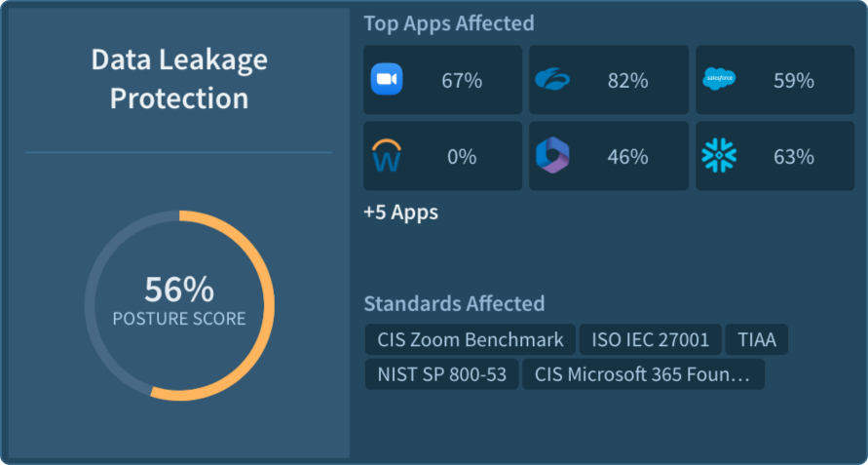The image size is (868, 465).
Task: Click the Workday app icon
Action: (x=387, y=156)
